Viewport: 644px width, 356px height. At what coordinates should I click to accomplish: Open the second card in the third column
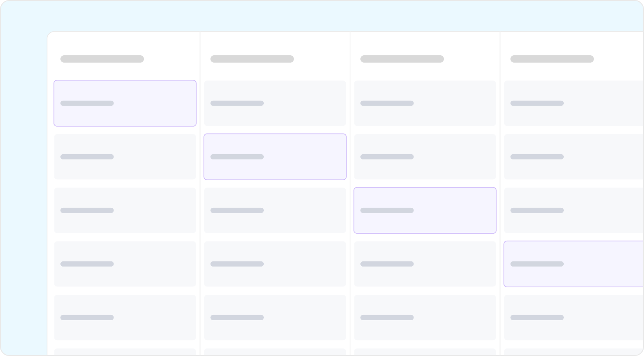tap(425, 157)
